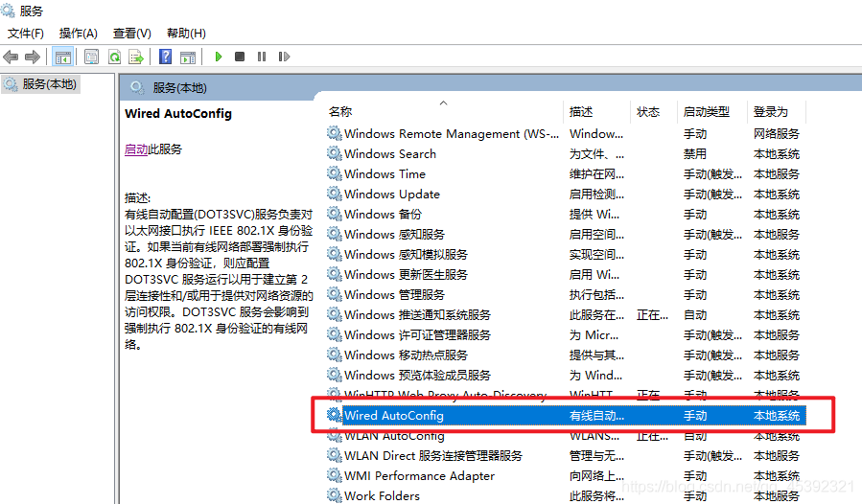Click the Back arrow toolbar icon
The image size is (862, 504).
pyautogui.click(x=11, y=57)
